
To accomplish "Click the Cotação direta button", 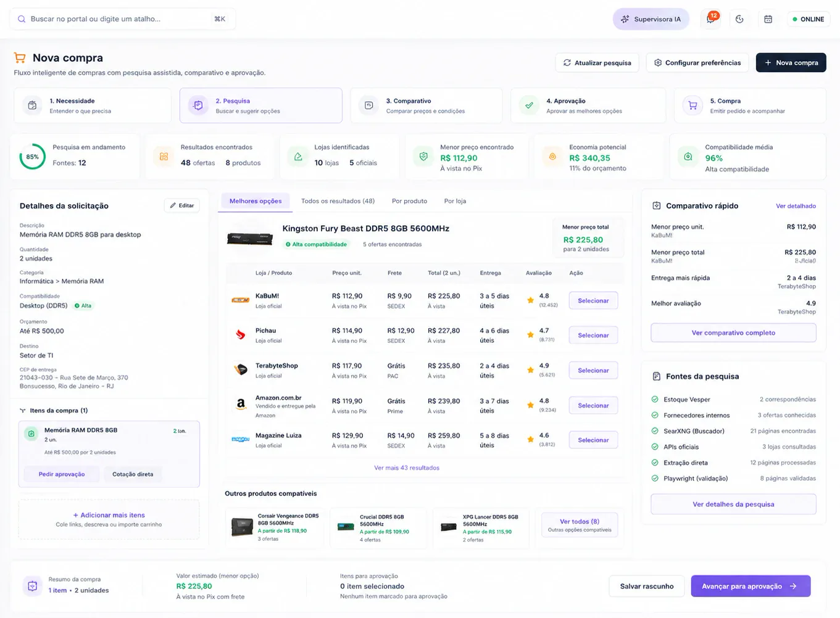I will (133, 474).
